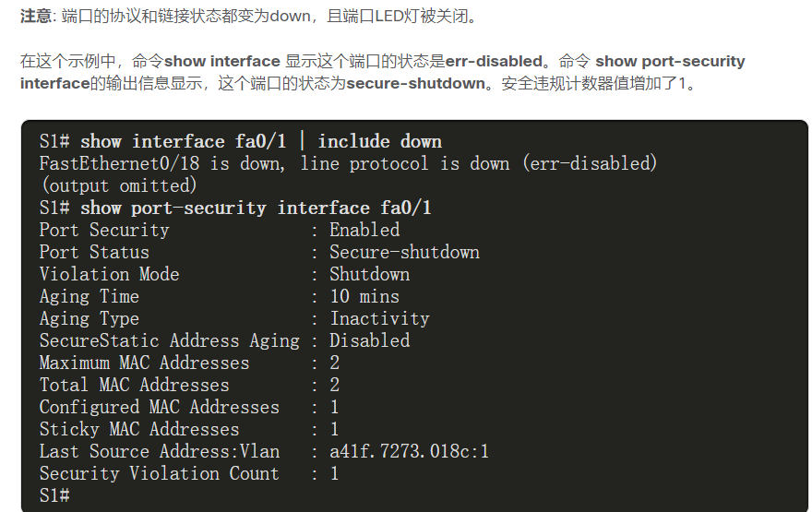Click the bold "err-disabled" text in paragraph

click(x=494, y=62)
